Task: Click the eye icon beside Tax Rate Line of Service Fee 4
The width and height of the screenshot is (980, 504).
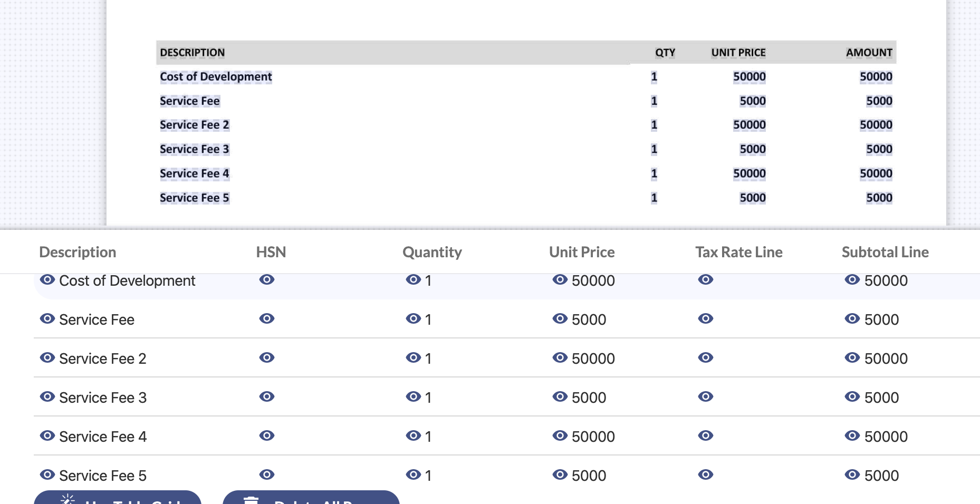Action: click(x=706, y=435)
